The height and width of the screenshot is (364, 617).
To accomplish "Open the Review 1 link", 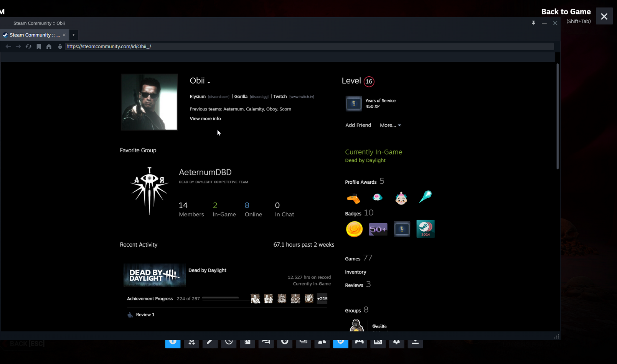I will 145,315.
